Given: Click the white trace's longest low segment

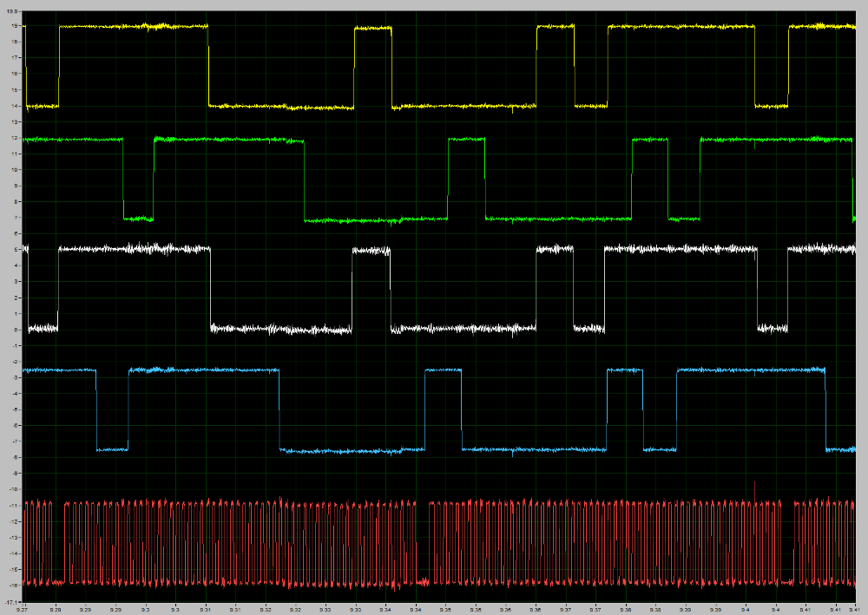Looking at the screenshot, I should (x=281, y=330).
